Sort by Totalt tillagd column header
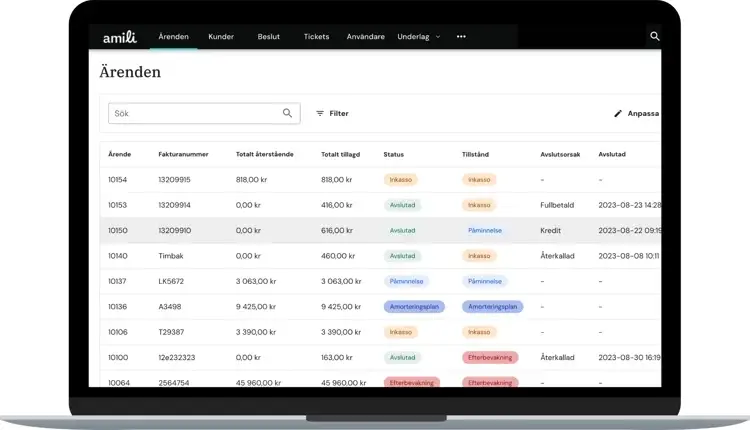 341,154
